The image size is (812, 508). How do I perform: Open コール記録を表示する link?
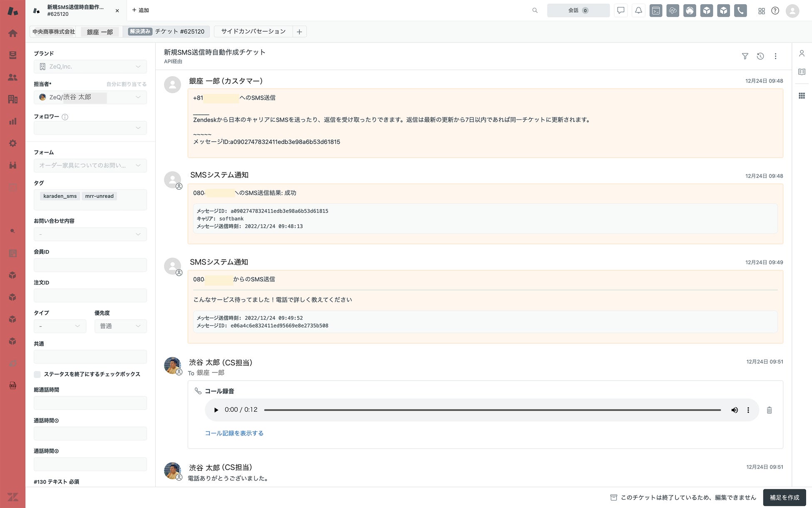[x=234, y=433]
